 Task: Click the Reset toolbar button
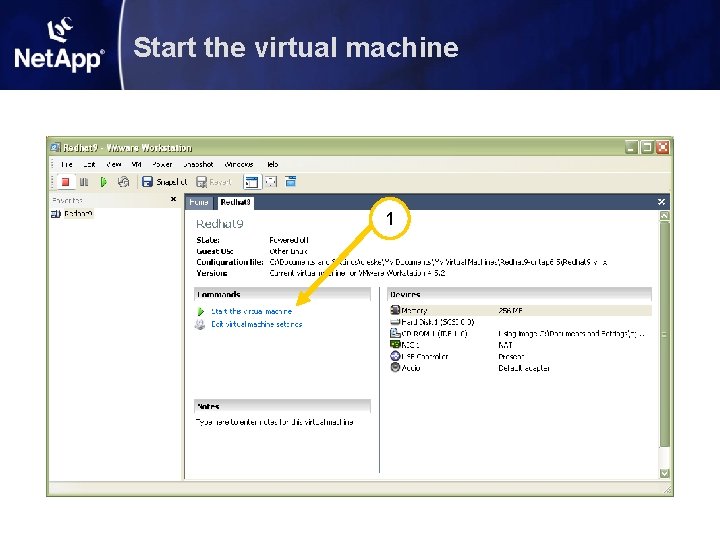click(124, 182)
